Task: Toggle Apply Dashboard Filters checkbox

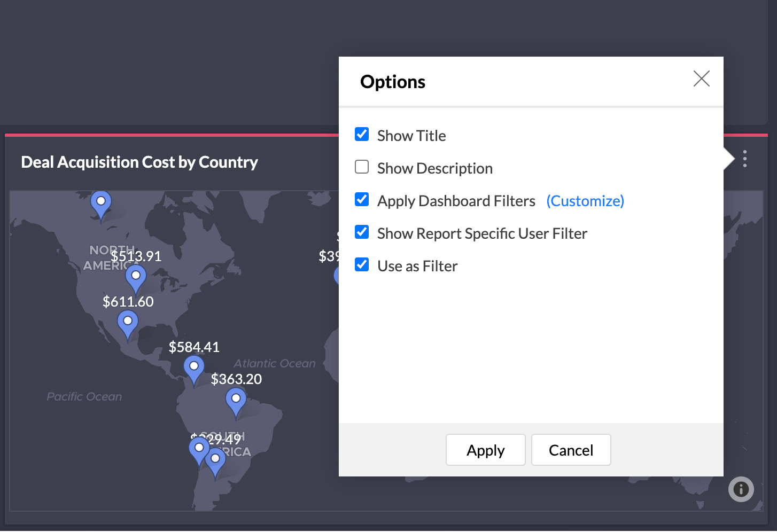Action: (x=362, y=199)
